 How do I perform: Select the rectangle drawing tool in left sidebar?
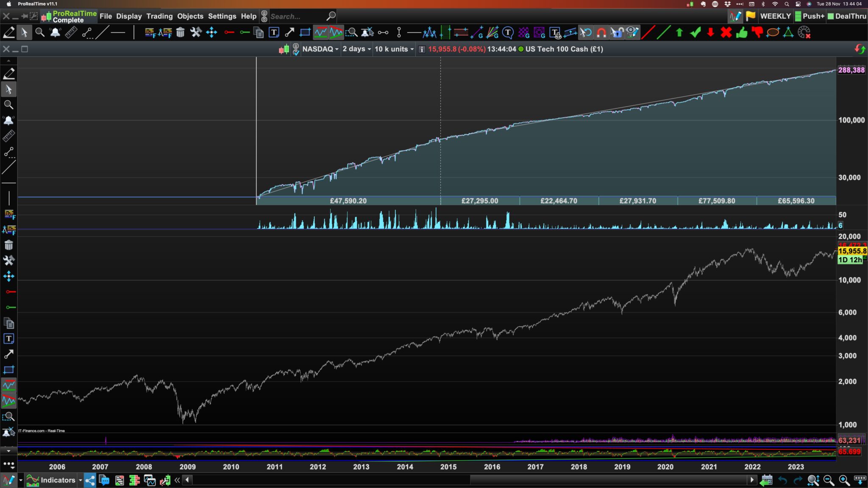8,369
